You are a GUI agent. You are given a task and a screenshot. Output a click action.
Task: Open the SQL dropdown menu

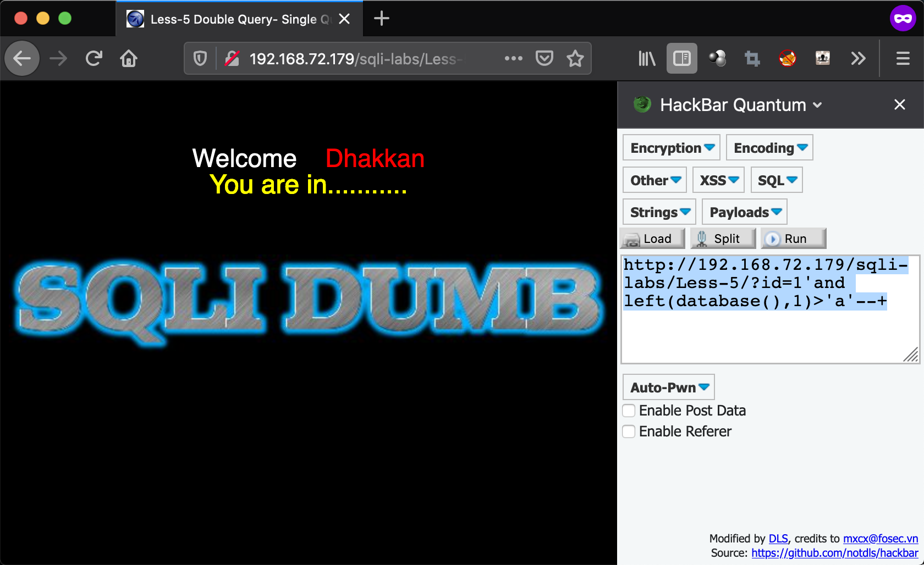pos(777,180)
